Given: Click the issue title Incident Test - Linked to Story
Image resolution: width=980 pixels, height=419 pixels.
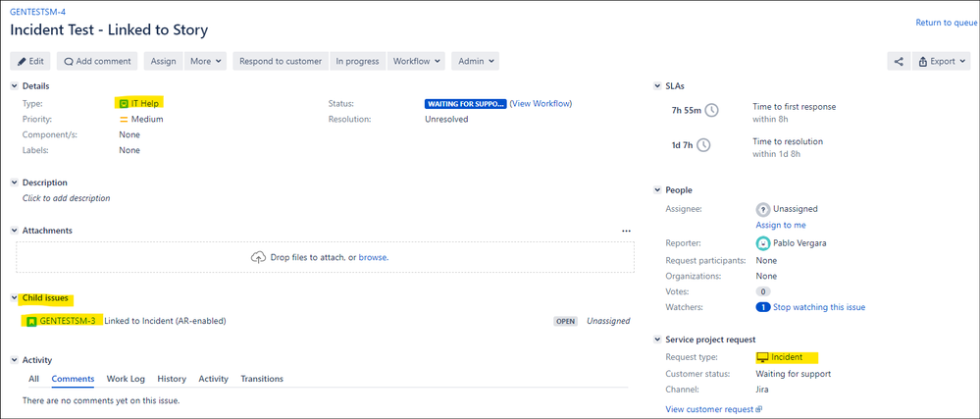Looking at the screenshot, I should click(x=109, y=29).
